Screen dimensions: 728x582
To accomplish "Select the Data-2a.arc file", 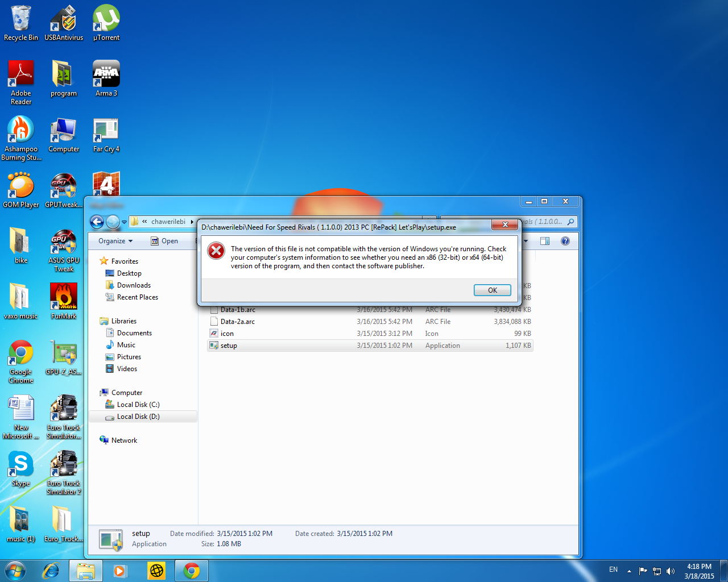I will pyautogui.click(x=370, y=322).
